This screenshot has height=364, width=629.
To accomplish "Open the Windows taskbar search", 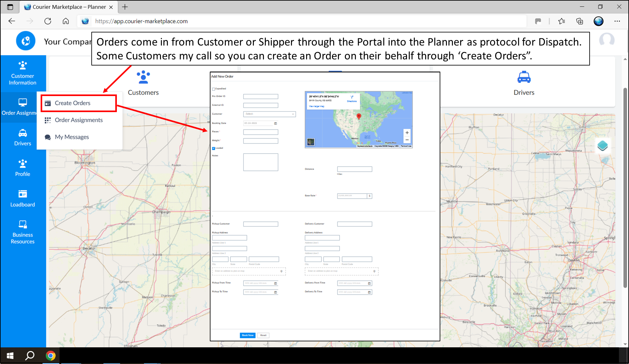I will pos(30,355).
